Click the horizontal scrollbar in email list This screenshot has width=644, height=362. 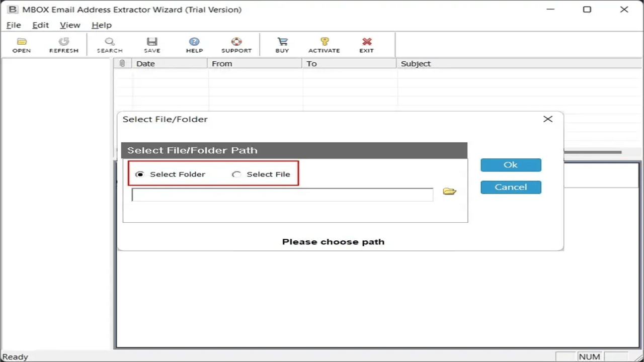point(593,152)
